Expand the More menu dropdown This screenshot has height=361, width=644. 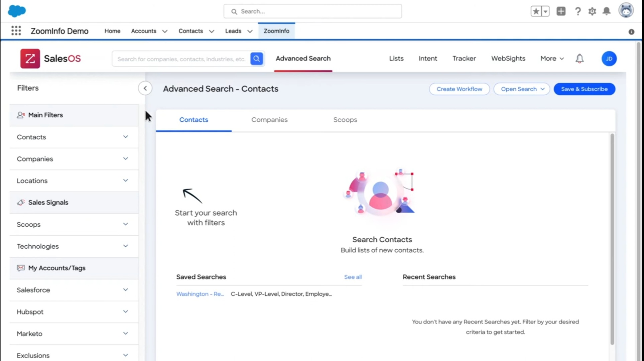pyautogui.click(x=552, y=58)
